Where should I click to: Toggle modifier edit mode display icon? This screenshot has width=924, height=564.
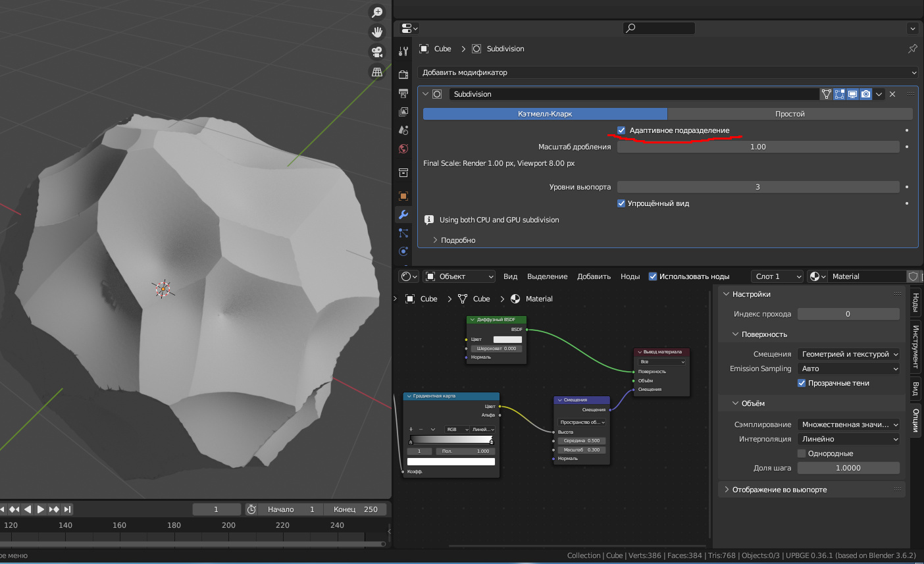pos(839,94)
